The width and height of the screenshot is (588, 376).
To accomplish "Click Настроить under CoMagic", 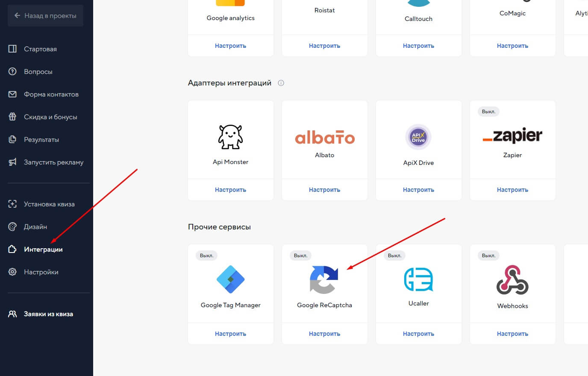I will click(x=512, y=46).
